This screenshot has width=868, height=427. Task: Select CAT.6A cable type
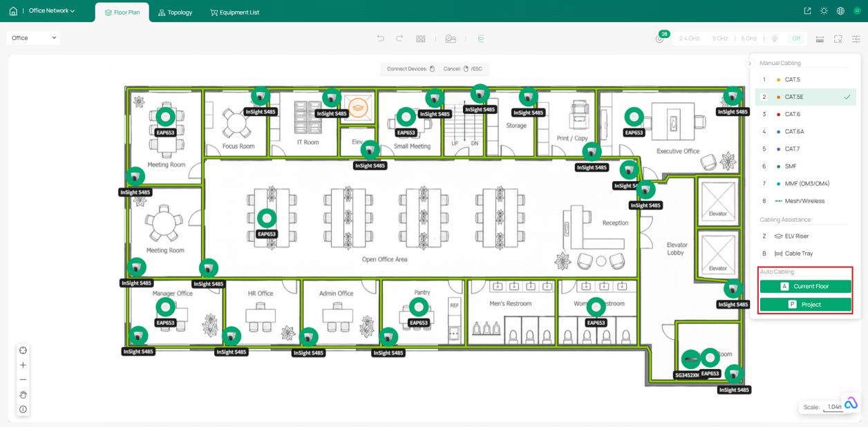(x=806, y=132)
